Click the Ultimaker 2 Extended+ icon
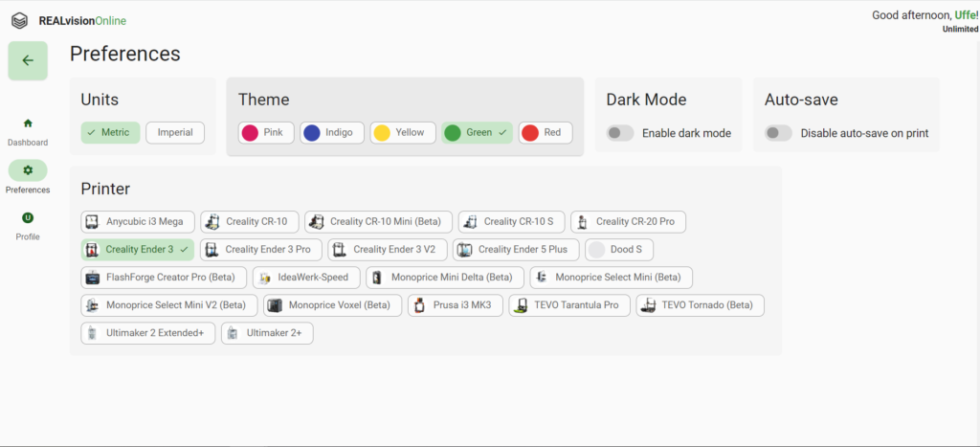 (93, 333)
